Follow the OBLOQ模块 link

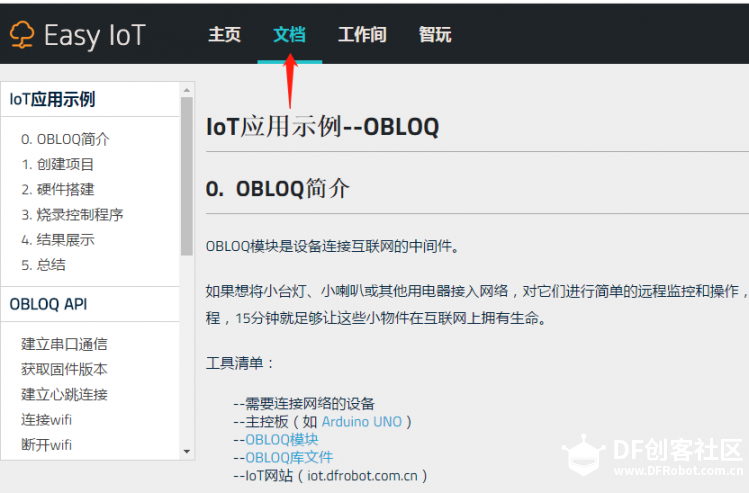[282, 439]
